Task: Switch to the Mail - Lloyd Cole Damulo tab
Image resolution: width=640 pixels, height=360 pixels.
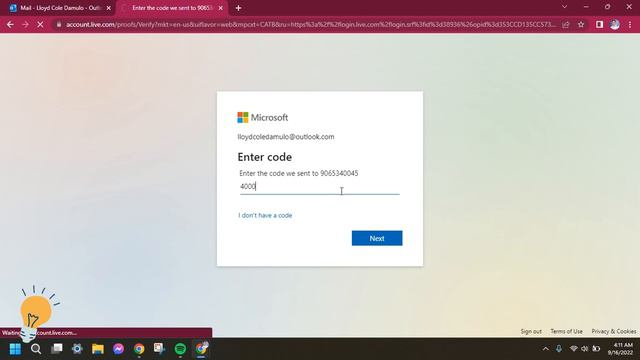Action: pyautogui.click(x=60, y=8)
